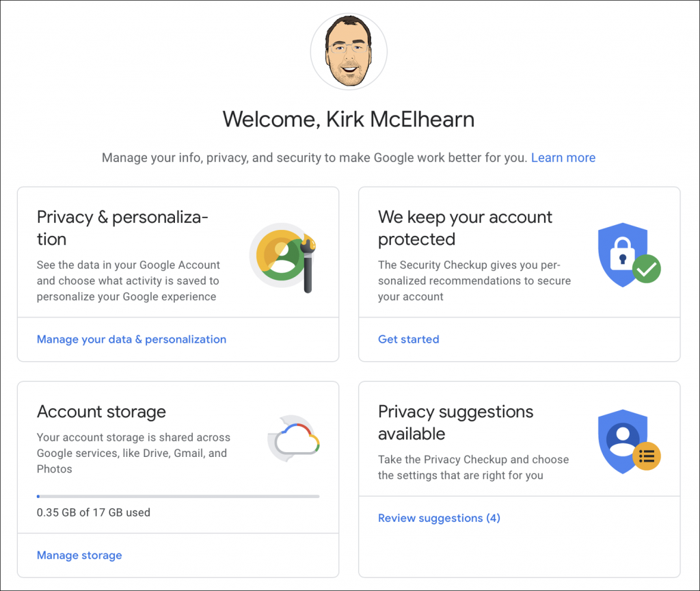Open the Learn more link

tap(563, 157)
